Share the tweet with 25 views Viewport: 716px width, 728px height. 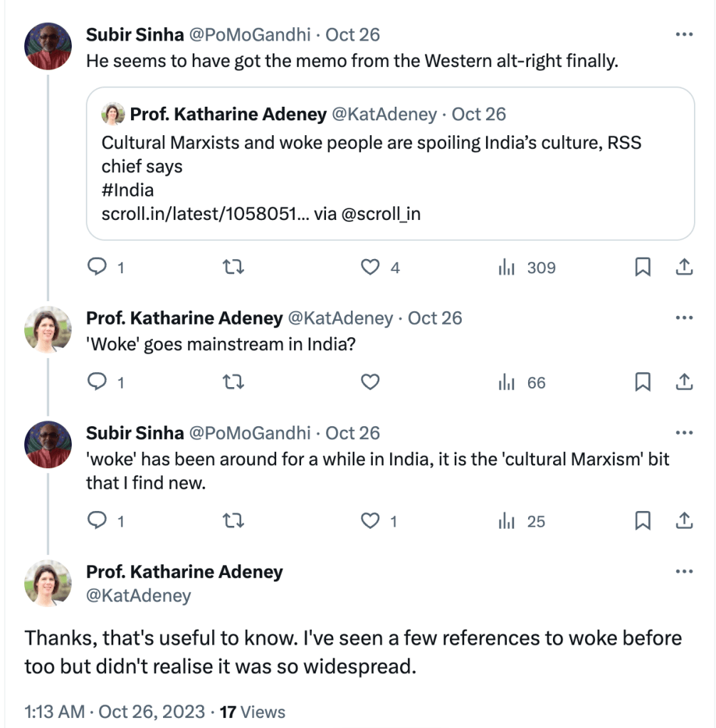[x=683, y=521]
